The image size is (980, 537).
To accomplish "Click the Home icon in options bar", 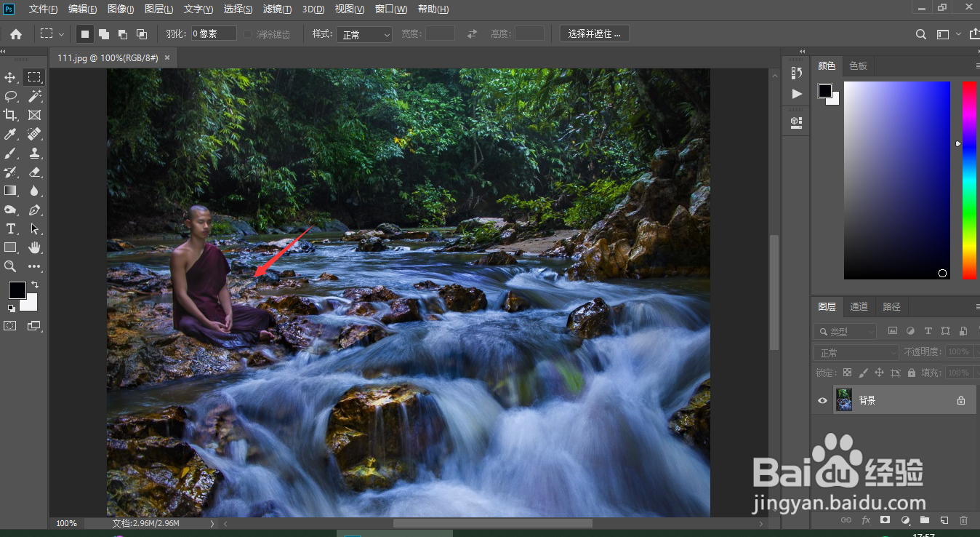I will pos(15,34).
